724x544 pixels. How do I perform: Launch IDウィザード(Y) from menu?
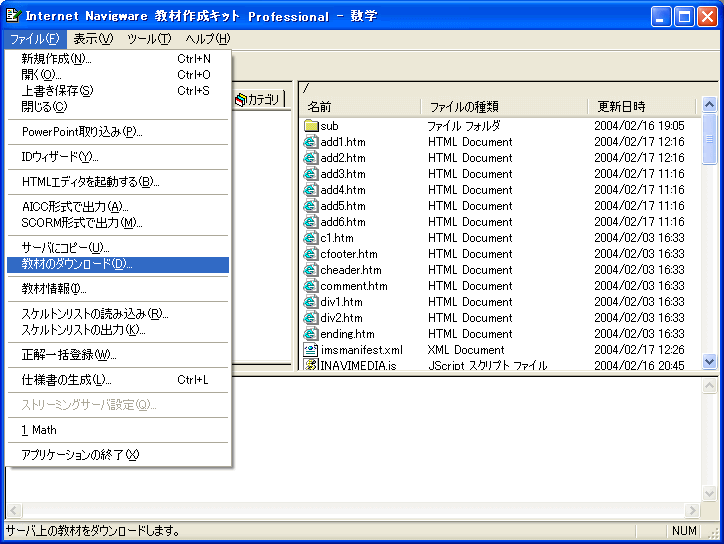118,157
